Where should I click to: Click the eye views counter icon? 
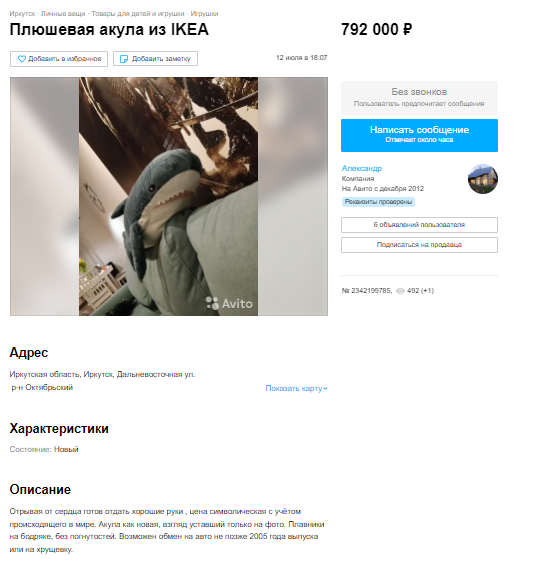click(400, 291)
